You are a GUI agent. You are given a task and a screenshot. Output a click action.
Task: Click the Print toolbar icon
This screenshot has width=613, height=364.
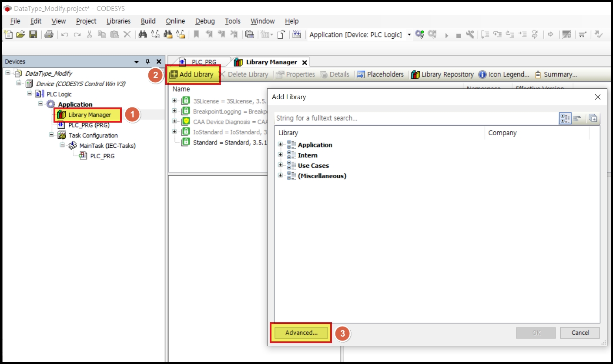(x=49, y=34)
